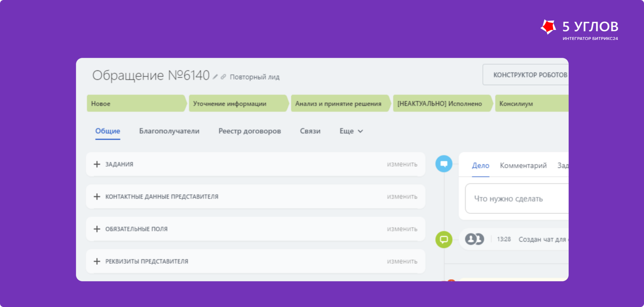Image resolution: width=644 pixels, height=307 pixels.
Task: Click the ЗАДАНИЯ section heading text
Action: click(119, 164)
